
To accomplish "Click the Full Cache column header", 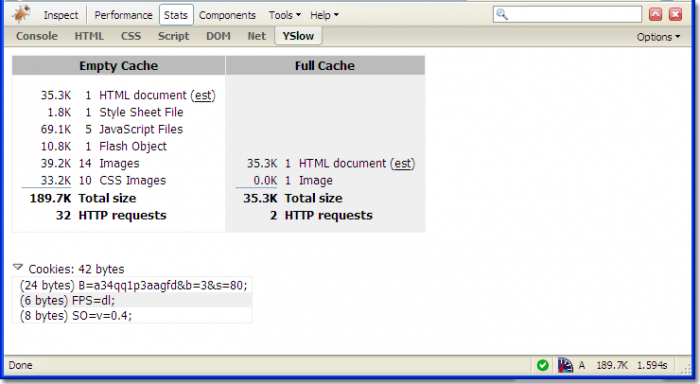I will (325, 66).
